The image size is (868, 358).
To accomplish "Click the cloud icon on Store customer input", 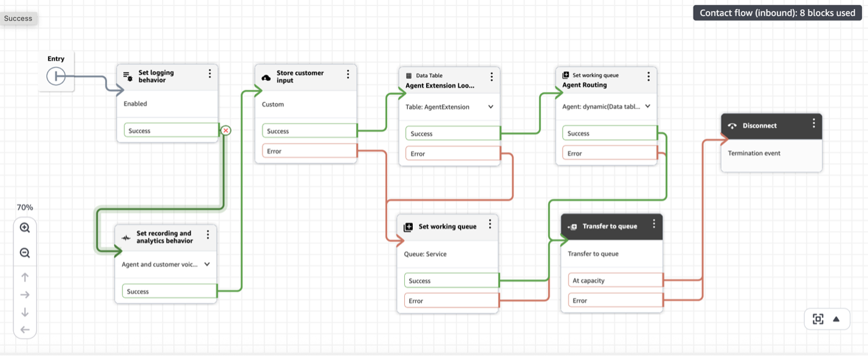I will click(x=266, y=76).
